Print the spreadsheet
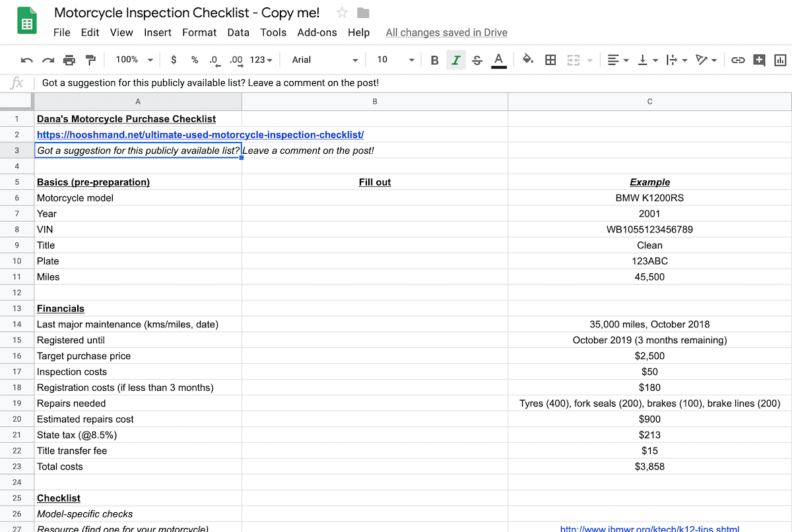This screenshot has height=532, width=792. pyautogui.click(x=69, y=60)
